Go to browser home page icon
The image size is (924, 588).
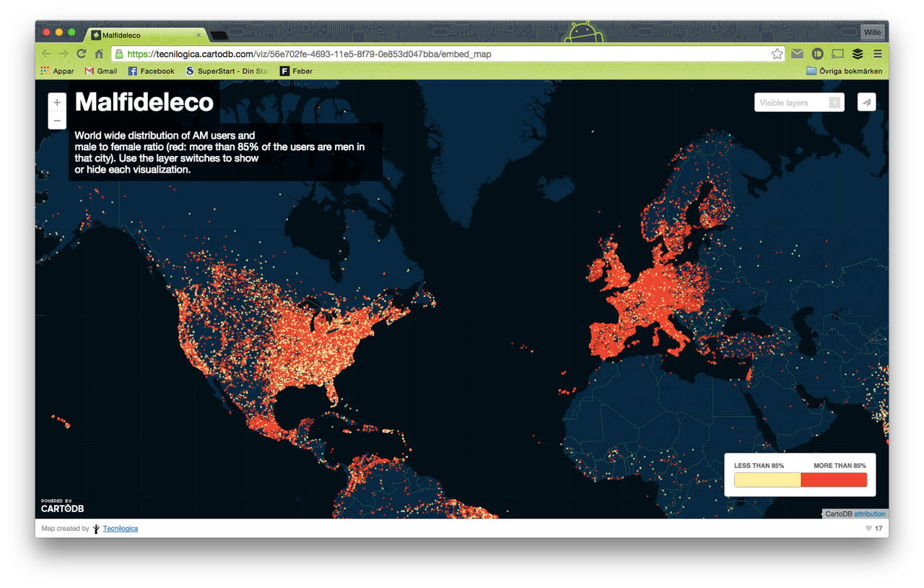[x=99, y=54]
